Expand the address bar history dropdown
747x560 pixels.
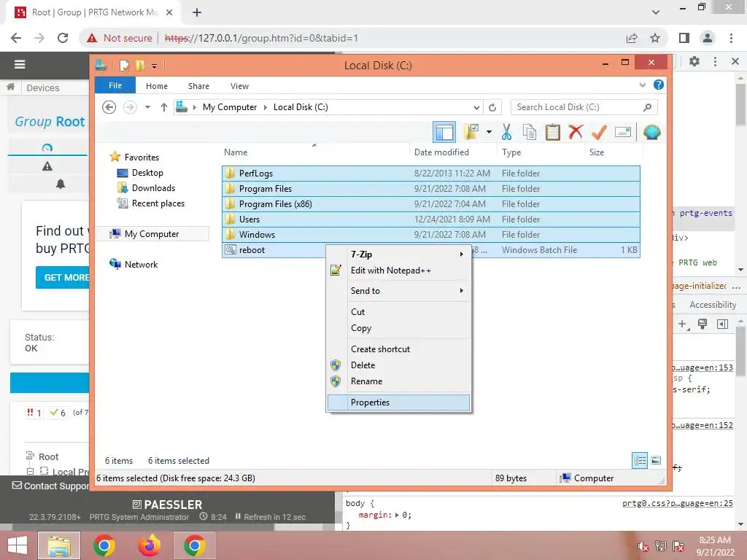coord(476,107)
